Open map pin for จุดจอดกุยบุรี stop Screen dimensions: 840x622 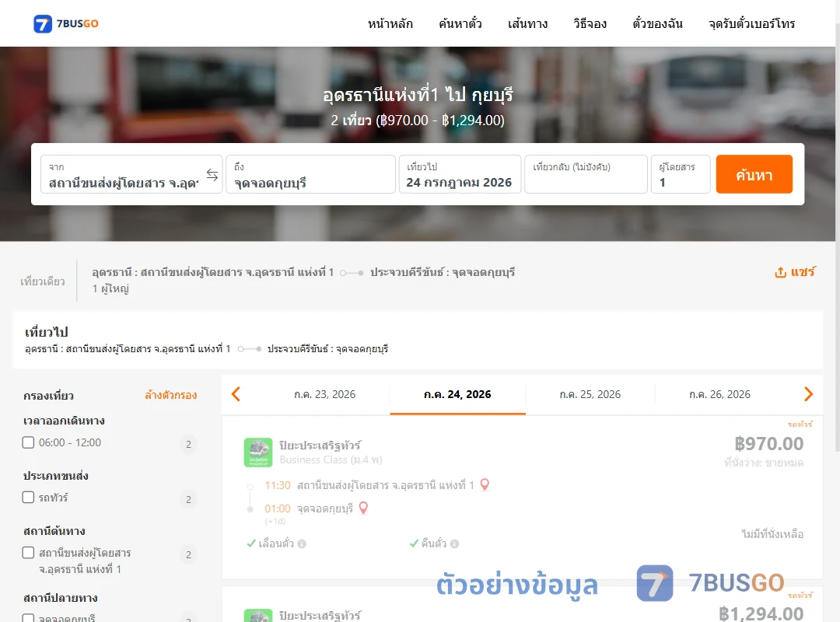click(363, 508)
